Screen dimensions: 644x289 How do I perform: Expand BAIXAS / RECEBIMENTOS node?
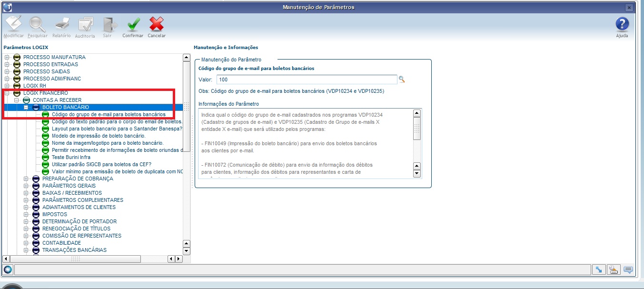[26, 193]
